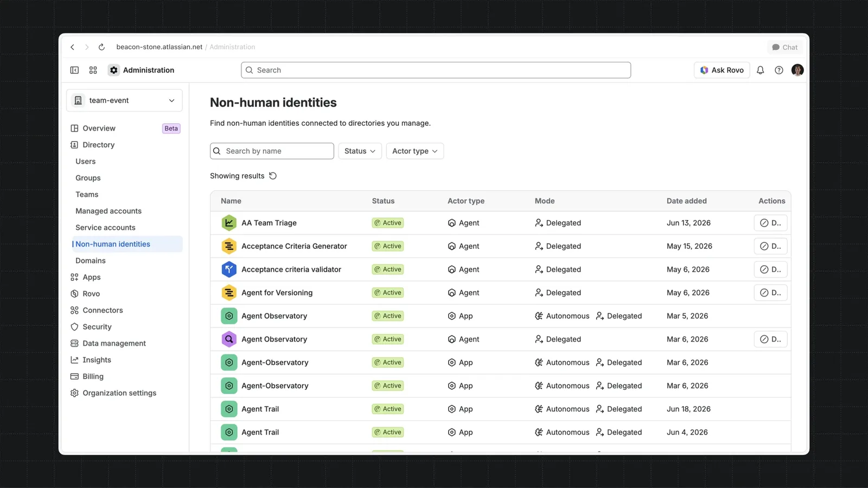Click the Date added column header
This screenshot has width=868, height=488.
pyautogui.click(x=687, y=201)
